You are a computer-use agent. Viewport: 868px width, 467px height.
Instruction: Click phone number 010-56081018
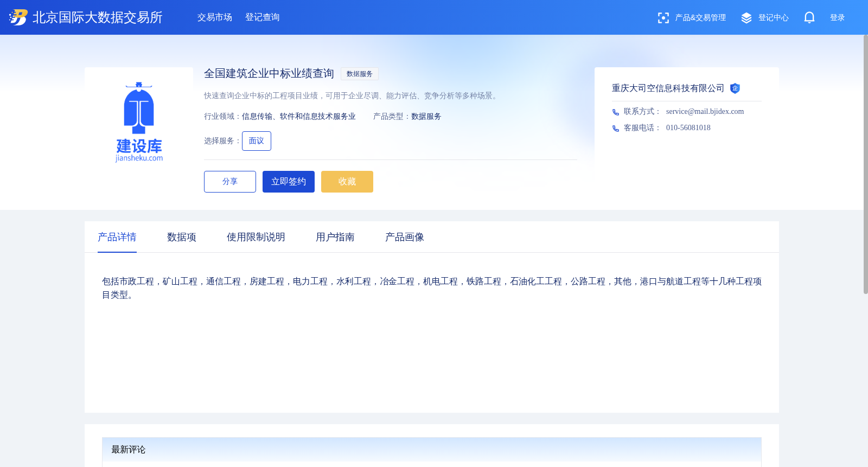(x=688, y=128)
